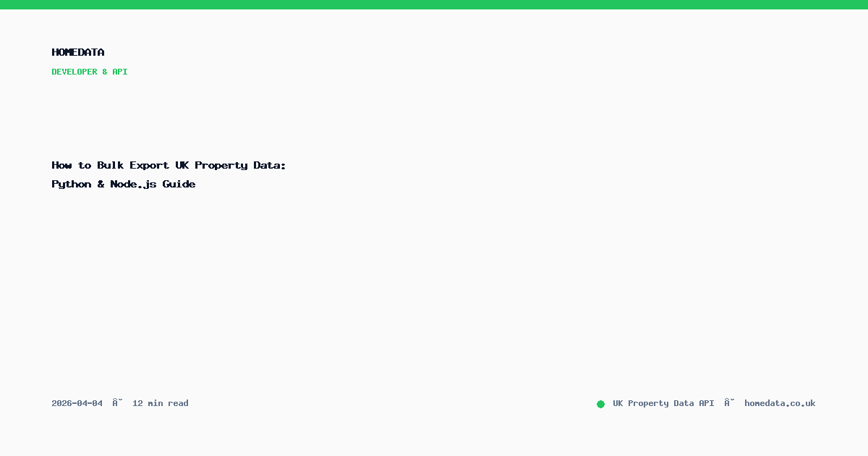
Task: Open the homedata.co.uk link text
Action: (780, 403)
